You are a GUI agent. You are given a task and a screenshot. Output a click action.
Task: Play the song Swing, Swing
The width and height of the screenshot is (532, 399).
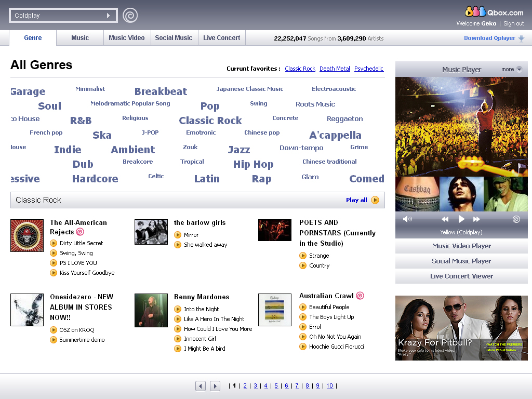click(x=54, y=253)
